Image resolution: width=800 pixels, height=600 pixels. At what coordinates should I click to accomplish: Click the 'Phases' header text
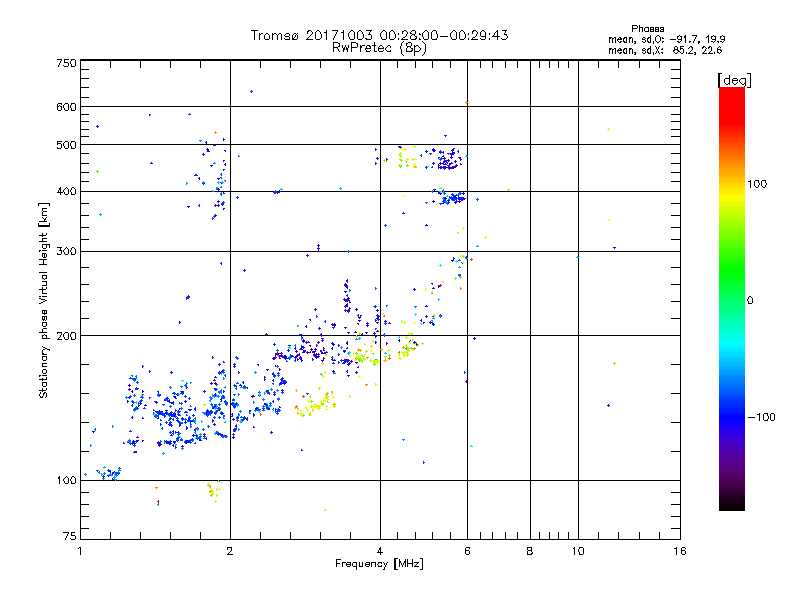click(647, 29)
